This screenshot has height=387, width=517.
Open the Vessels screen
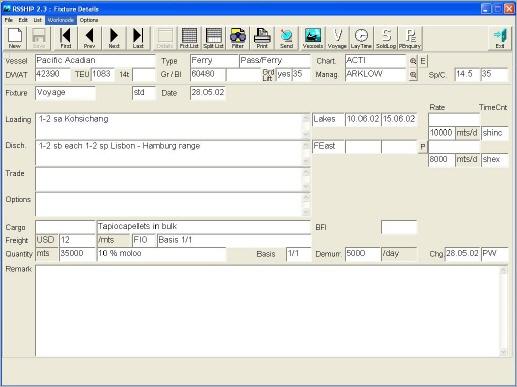(x=313, y=38)
